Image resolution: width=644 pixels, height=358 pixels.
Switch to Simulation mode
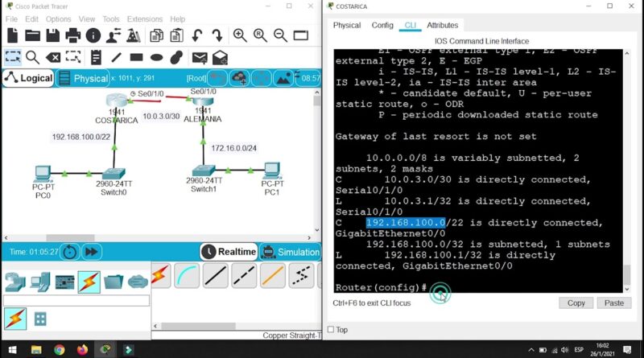pos(291,252)
